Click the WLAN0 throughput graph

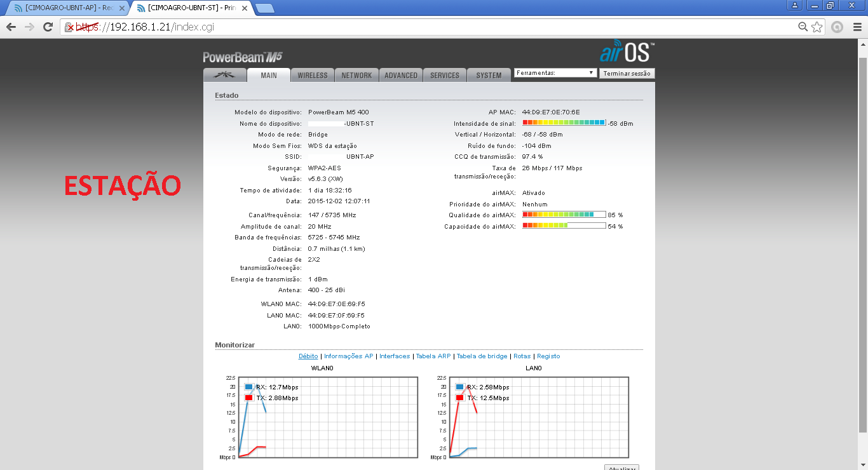(327, 417)
